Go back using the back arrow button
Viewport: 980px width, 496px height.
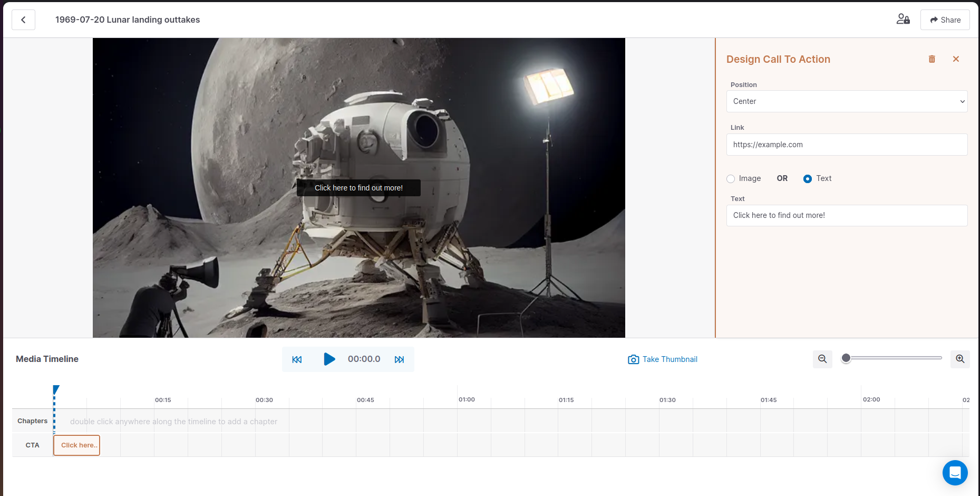tap(23, 20)
